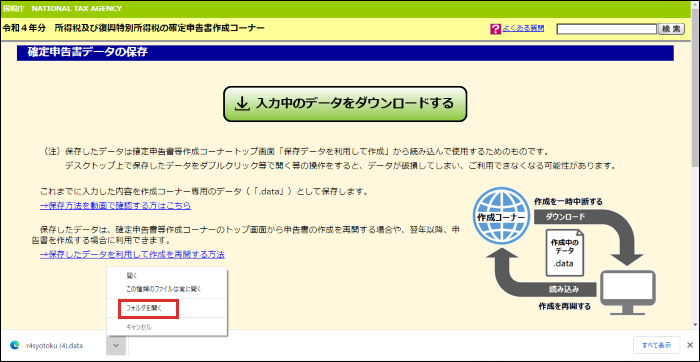Viewport: 700px width, 362px height.
Task: Expand the r4syotoku download chevron
Action: 116,345
